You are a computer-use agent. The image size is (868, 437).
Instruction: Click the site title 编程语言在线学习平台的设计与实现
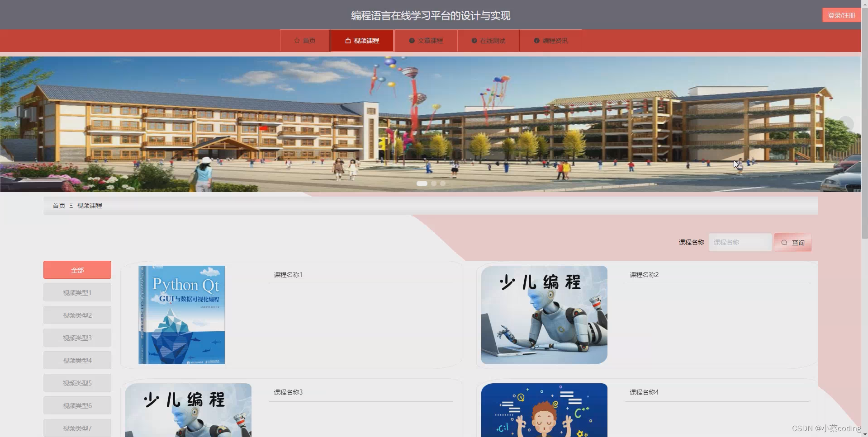pyautogui.click(x=431, y=16)
